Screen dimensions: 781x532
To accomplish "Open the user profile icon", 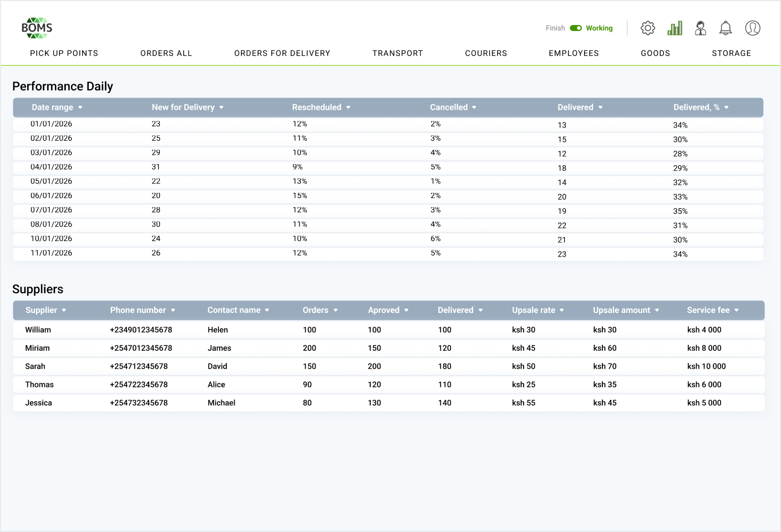I will click(753, 28).
